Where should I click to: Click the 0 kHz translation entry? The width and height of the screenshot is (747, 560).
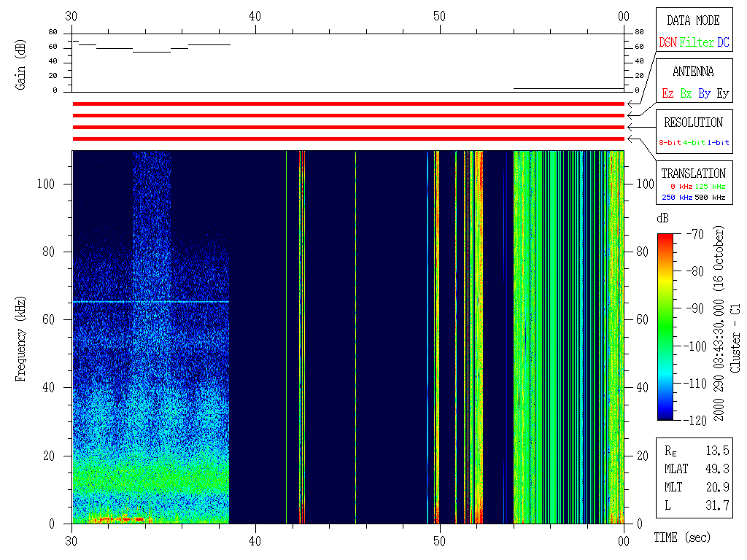pos(680,187)
